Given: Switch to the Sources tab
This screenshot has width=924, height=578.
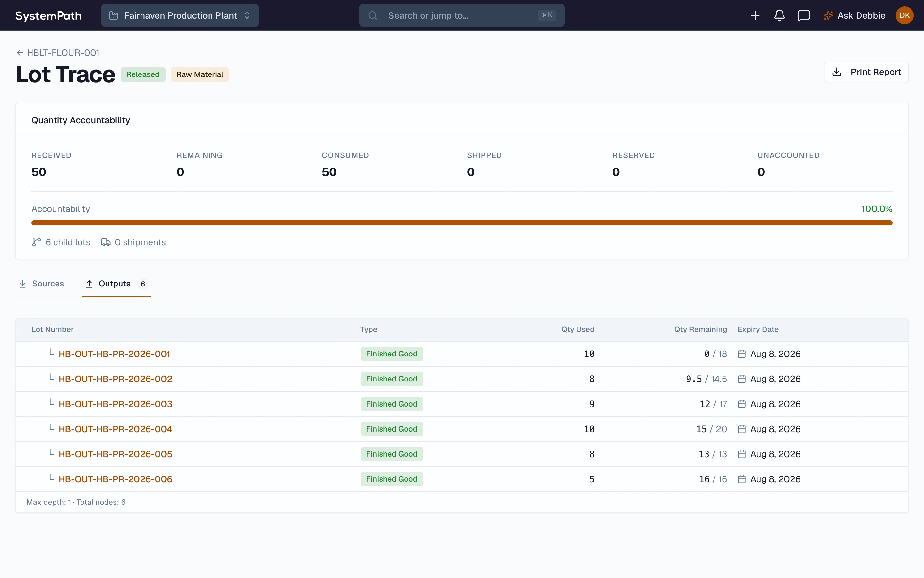Looking at the screenshot, I should (x=42, y=284).
